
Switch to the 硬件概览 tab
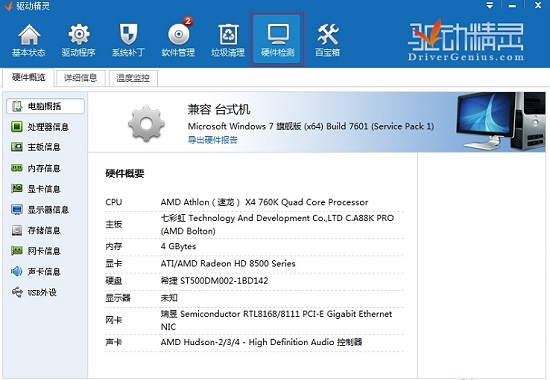(x=29, y=78)
